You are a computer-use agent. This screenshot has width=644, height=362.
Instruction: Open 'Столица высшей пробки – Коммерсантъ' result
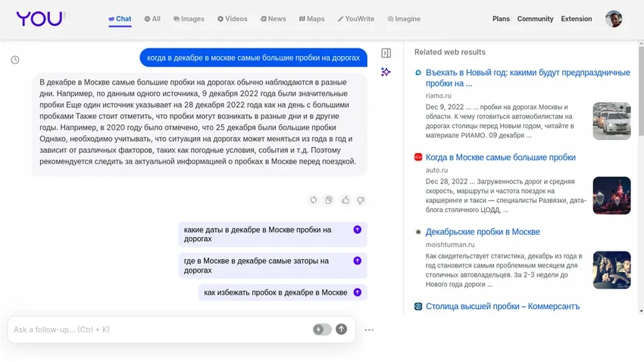click(502, 306)
